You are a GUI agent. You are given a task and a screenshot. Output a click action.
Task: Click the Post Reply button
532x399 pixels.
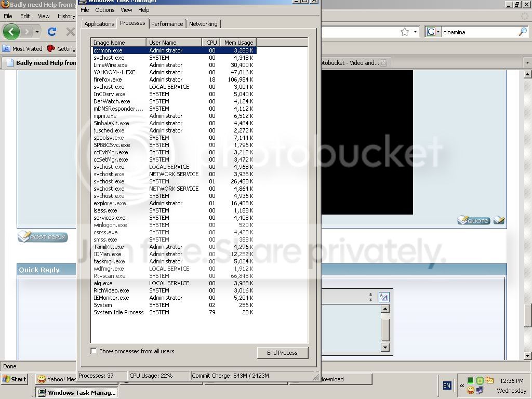coord(43,237)
